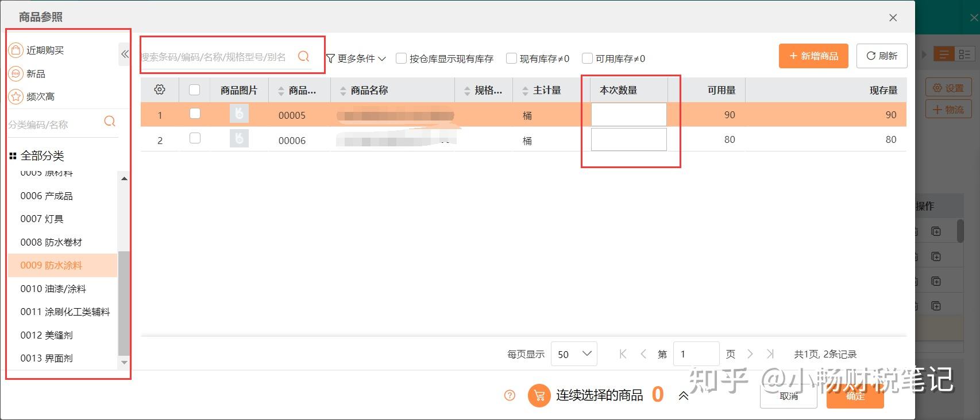Click the product image thumbnail for 00006

(x=239, y=138)
